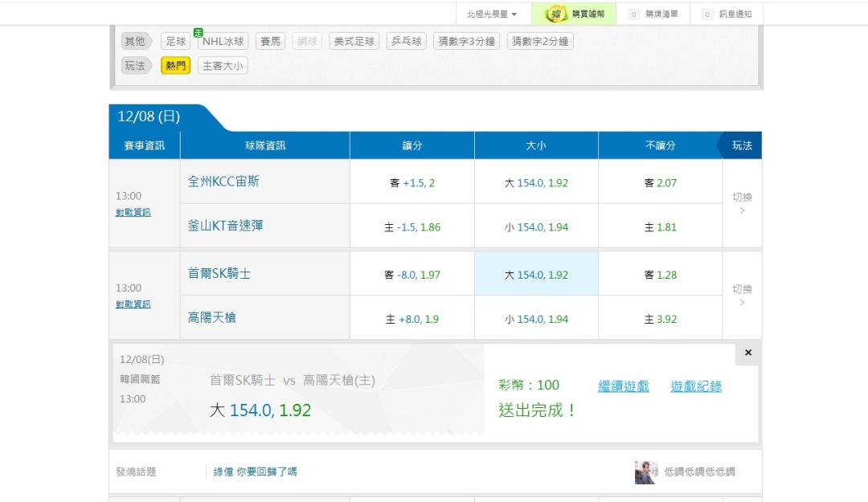Select the 賽馬 sport tab

(x=271, y=42)
